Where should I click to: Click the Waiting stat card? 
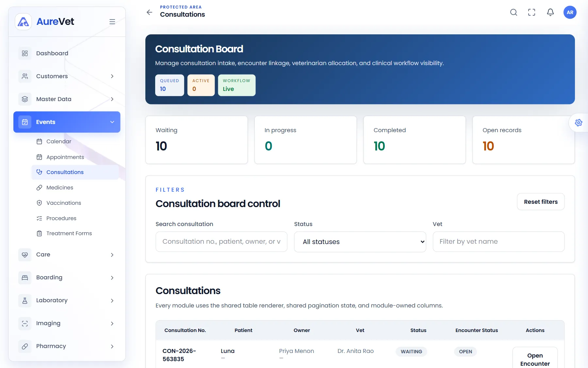coord(197,140)
